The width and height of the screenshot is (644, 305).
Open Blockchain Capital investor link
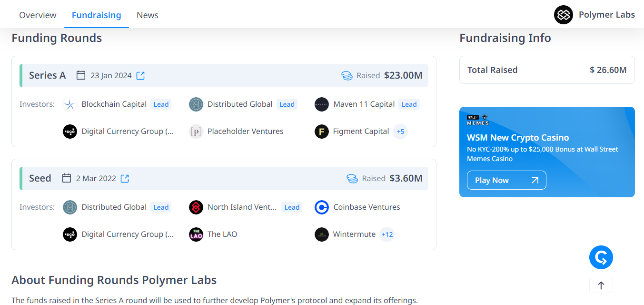[x=114, y=104]
